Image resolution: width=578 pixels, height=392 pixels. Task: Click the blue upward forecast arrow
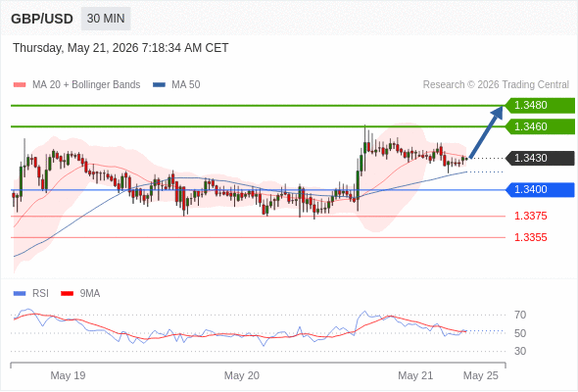pos(486,132)
